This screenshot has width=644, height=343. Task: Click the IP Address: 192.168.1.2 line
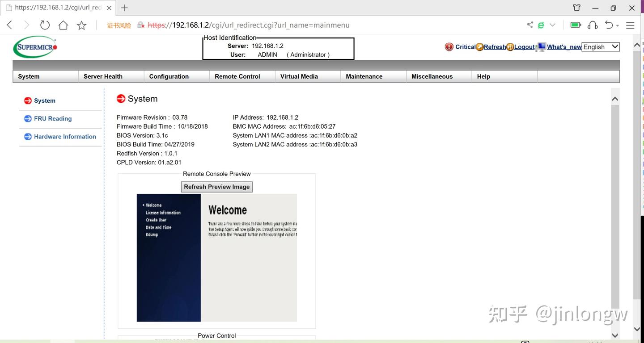pos(266,117)
